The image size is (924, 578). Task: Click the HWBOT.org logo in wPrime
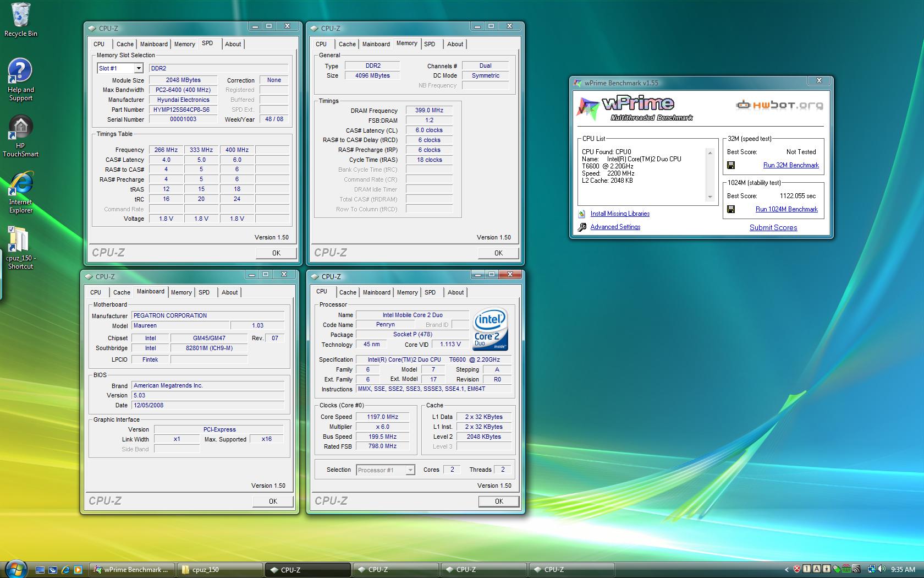tap(779, 105)
